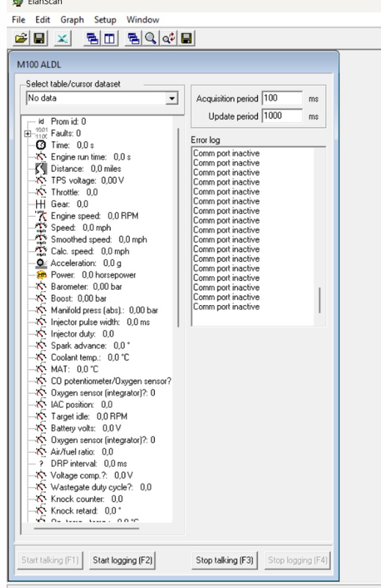The width and height of the screenshot is (381, 588).
Task: Click the first save disk toolbar icon
Action: coord(40,38)
